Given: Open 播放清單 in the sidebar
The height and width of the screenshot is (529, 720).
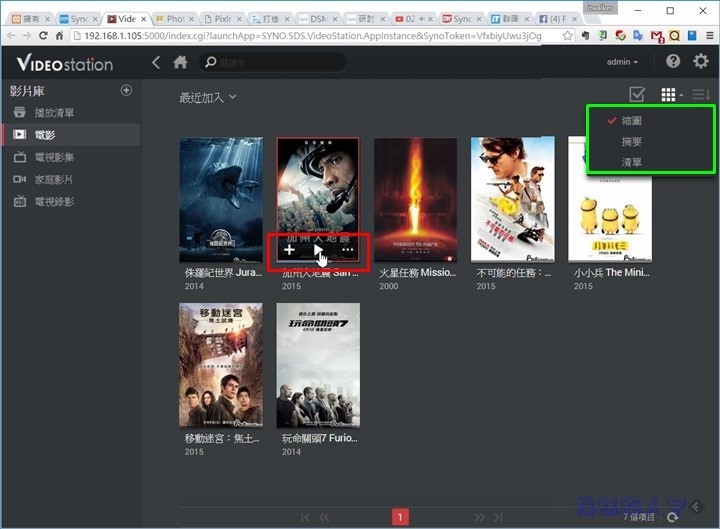Looking at the screenshot, I should point(54,113).
